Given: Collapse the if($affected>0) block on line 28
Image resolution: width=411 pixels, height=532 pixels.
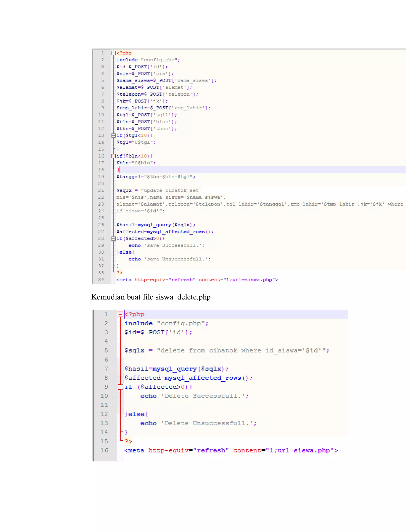Looking at the screenshot, I should point(113,238).
